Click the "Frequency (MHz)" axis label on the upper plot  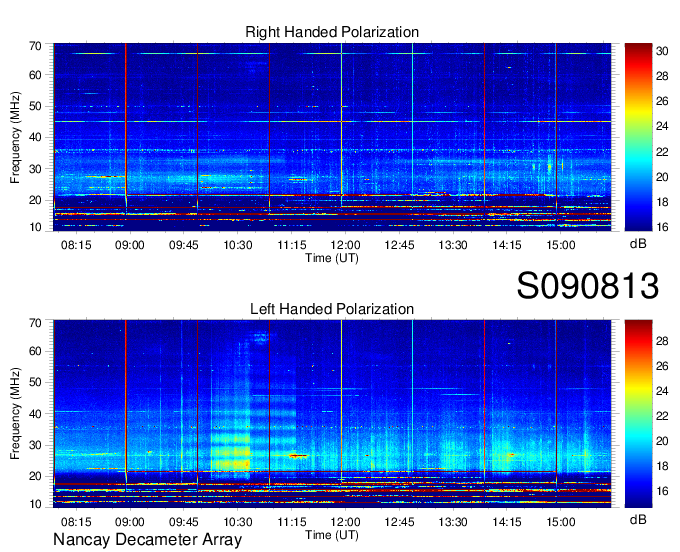(15, 137)
